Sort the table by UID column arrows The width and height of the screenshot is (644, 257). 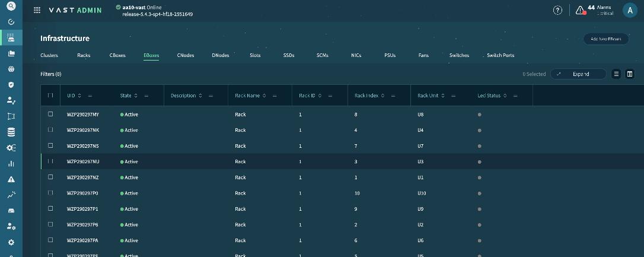pos(79,96)
